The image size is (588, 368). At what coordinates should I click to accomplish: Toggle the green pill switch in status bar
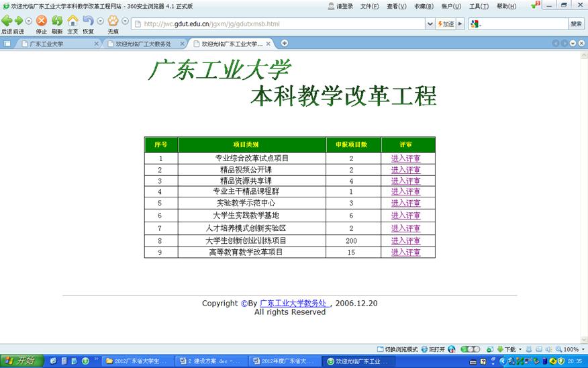pos(471,349)
